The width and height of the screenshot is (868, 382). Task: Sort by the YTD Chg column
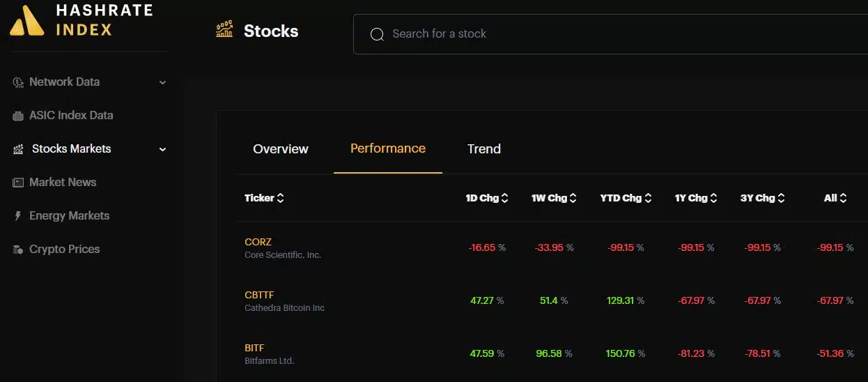626,198
